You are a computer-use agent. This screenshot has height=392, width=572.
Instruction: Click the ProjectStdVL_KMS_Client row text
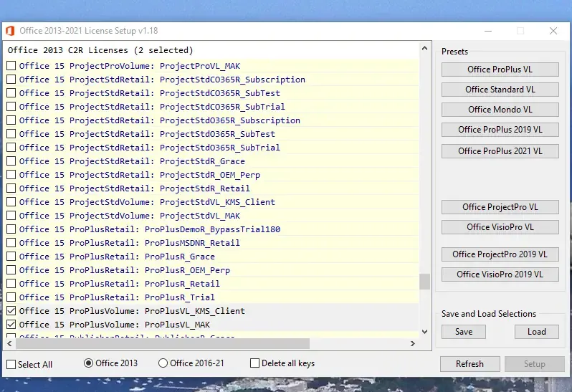(x=147, y=202)
